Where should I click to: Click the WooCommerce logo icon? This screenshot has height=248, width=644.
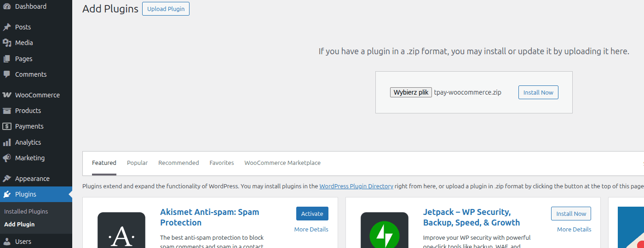[7, 95]
